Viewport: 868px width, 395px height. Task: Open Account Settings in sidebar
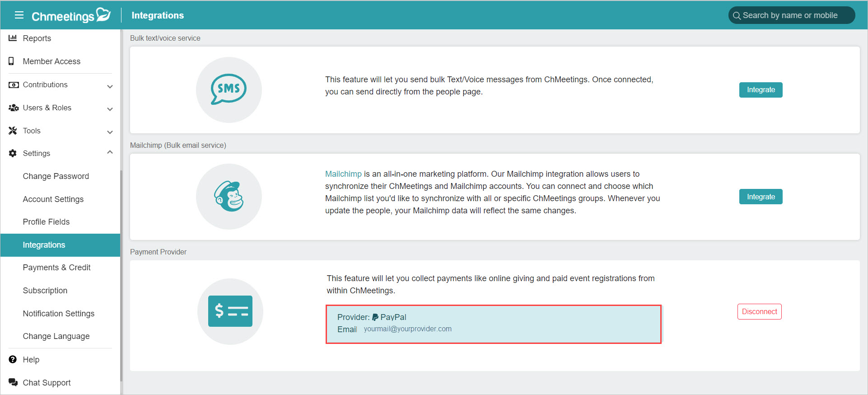[x=53, y=199]
